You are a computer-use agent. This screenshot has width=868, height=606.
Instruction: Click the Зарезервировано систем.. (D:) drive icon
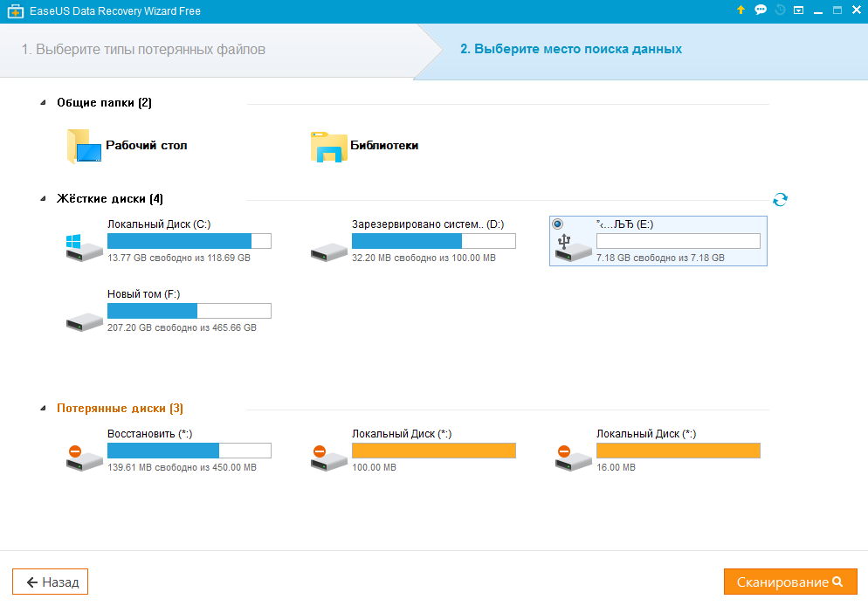[329, 251]
